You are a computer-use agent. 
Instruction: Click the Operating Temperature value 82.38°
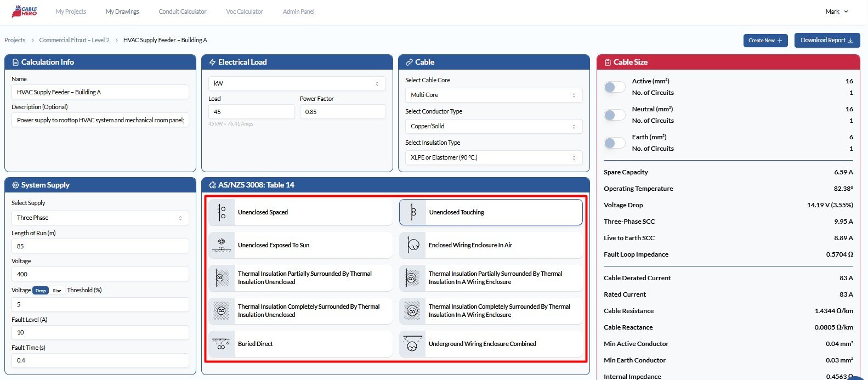click(843, 189)
